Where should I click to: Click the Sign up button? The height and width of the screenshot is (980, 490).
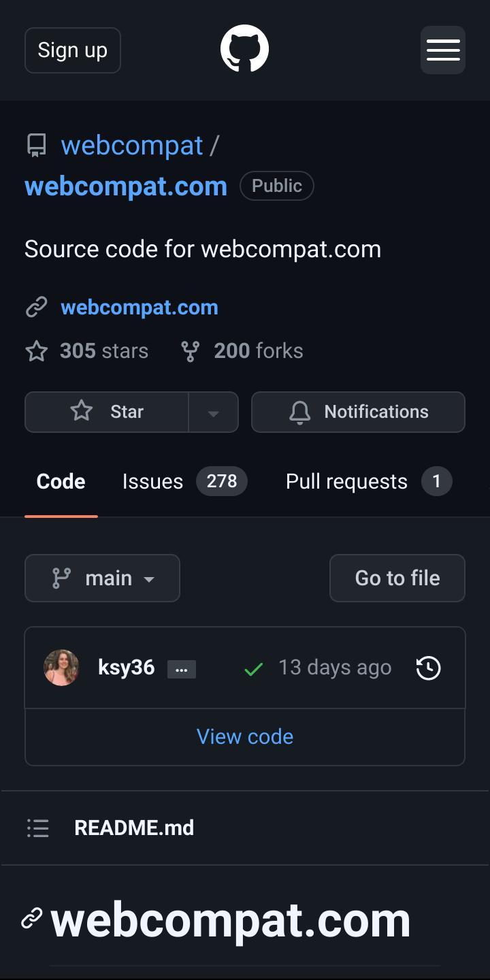pyautogui.click(x=73, y=50)
